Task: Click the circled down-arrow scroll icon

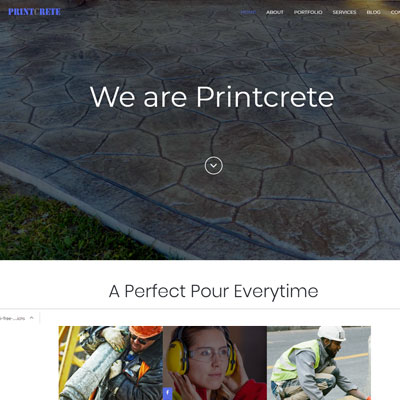Action: tap(214, 166)
